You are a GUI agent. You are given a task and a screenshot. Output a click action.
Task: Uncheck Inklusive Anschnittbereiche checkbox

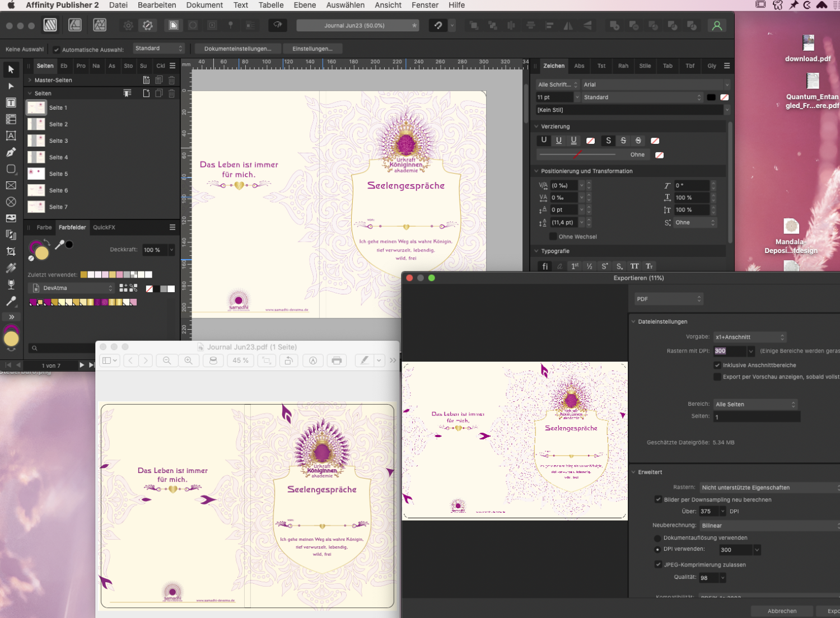[717, 365]
